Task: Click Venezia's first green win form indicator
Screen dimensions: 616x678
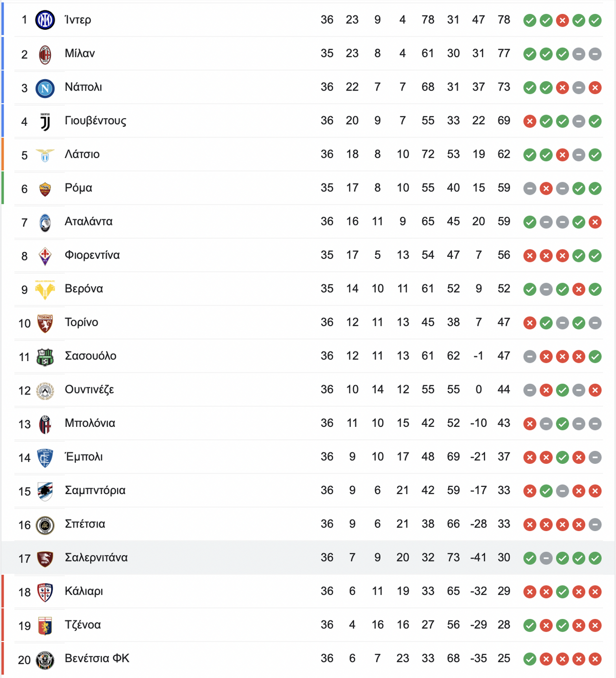Action: pyautogui.click(x=530, y=659)
